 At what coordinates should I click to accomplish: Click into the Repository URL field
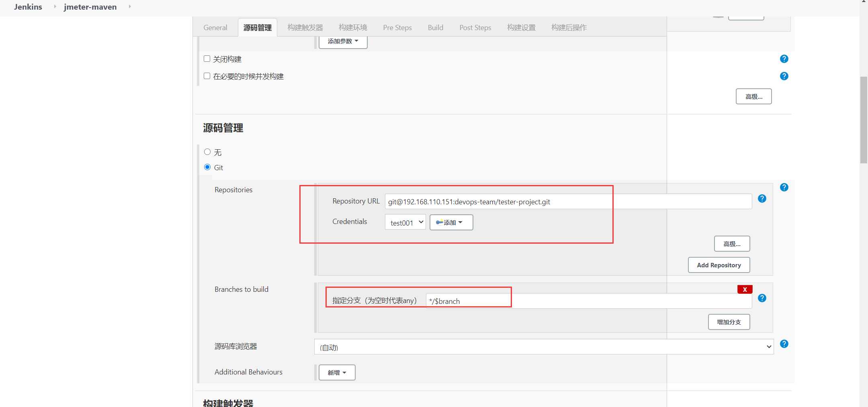568,201
